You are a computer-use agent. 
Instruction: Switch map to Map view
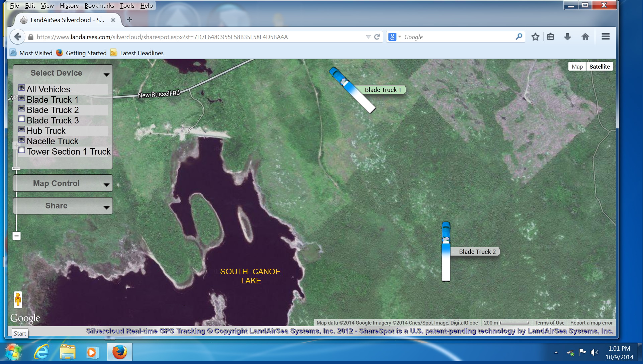click(x=577, y=67)
